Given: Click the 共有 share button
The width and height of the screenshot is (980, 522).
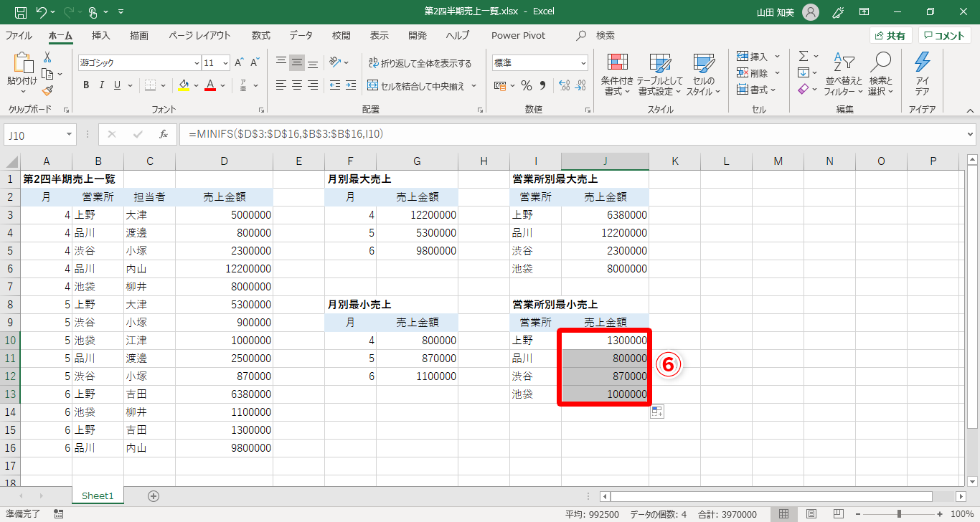Looking at the screenshot, I should (x=891, y=36).
